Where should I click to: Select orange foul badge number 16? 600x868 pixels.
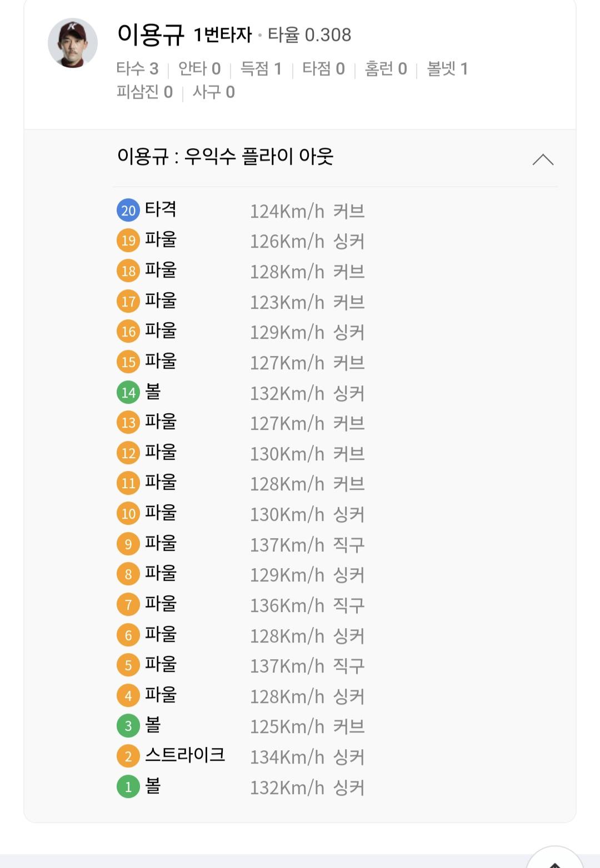(x=128, y=332)
